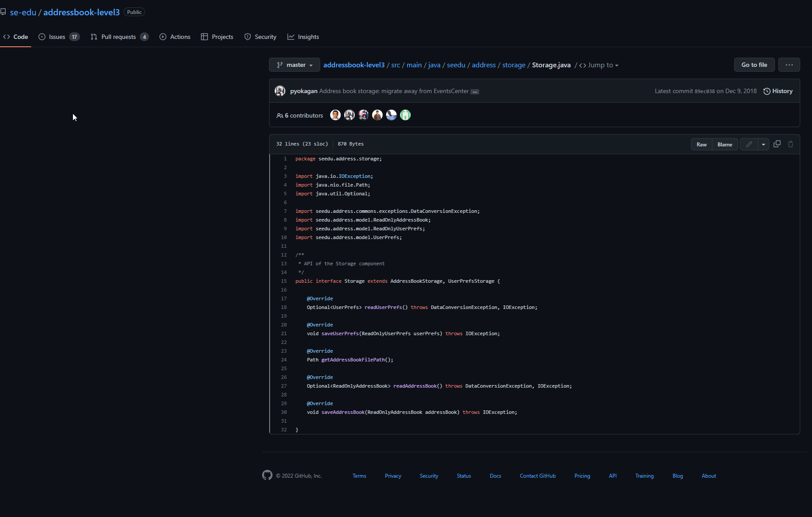Open the Actions tab
Image resolution: width=812 pixels, height=517 pixels.
pyautogui.click(x=175, y=37)
